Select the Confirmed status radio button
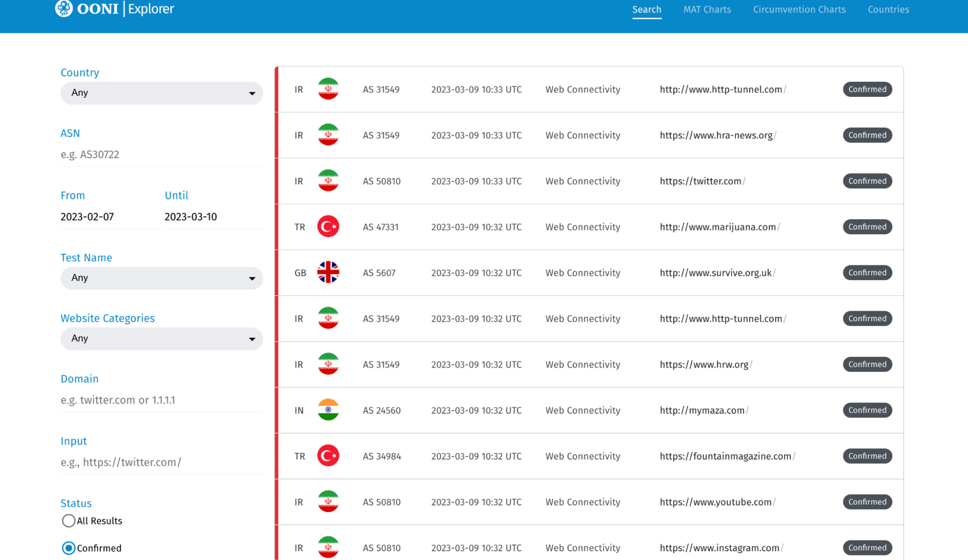The height and width of the screenshot is (560, 968). coord(69,548)
